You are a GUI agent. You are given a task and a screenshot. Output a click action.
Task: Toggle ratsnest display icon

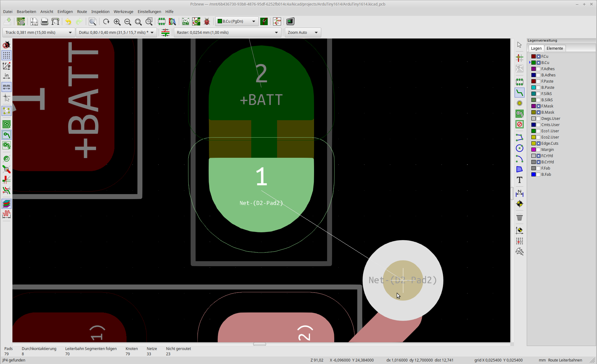7,111
